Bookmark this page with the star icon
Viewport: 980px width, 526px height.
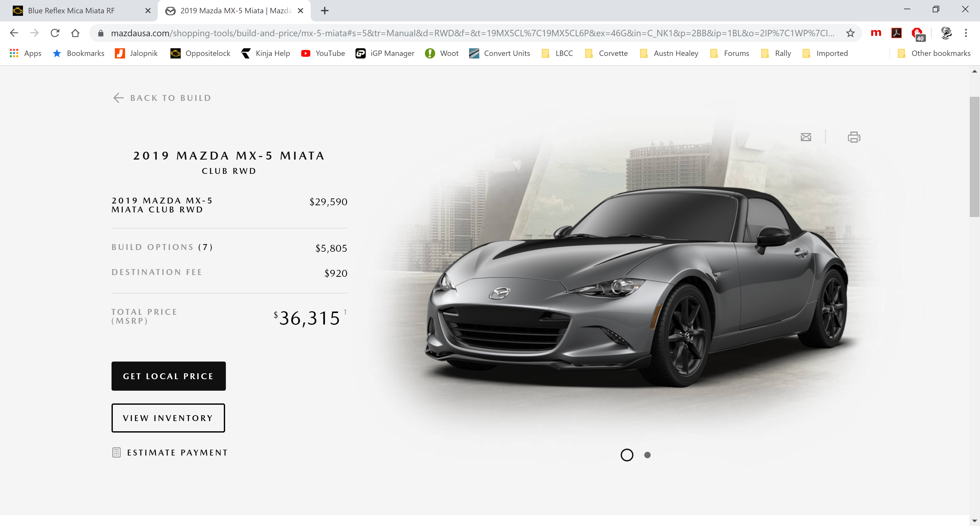pos(850,33)
